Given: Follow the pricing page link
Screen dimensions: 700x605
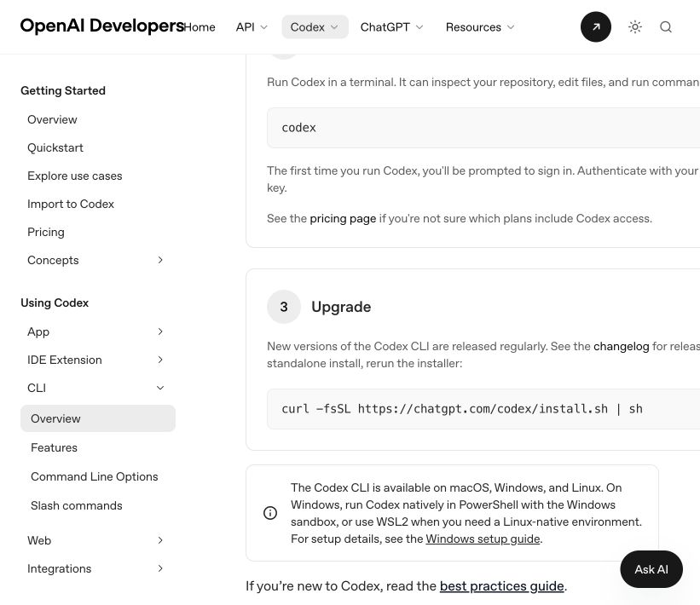Looking at the screenshot, I should point(343,219).
